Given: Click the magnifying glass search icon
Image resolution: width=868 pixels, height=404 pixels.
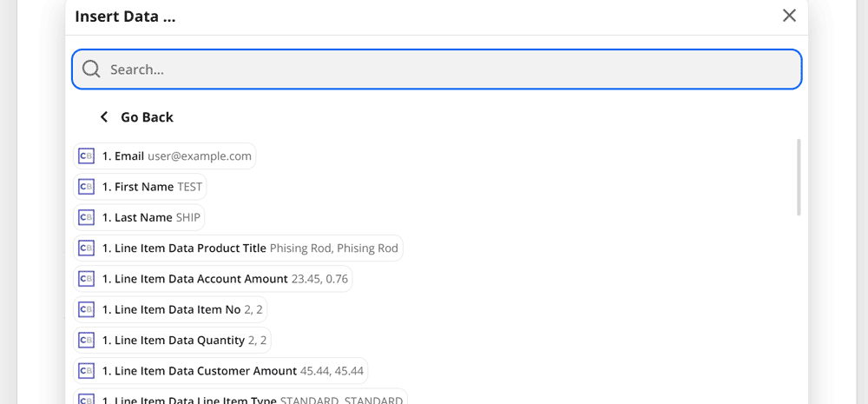Looking at the screenshot, I should 91,70.
